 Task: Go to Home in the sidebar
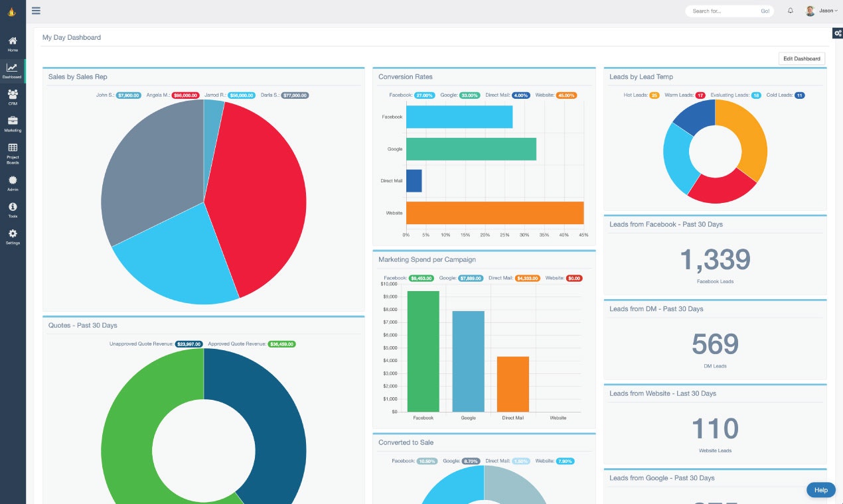13,44
